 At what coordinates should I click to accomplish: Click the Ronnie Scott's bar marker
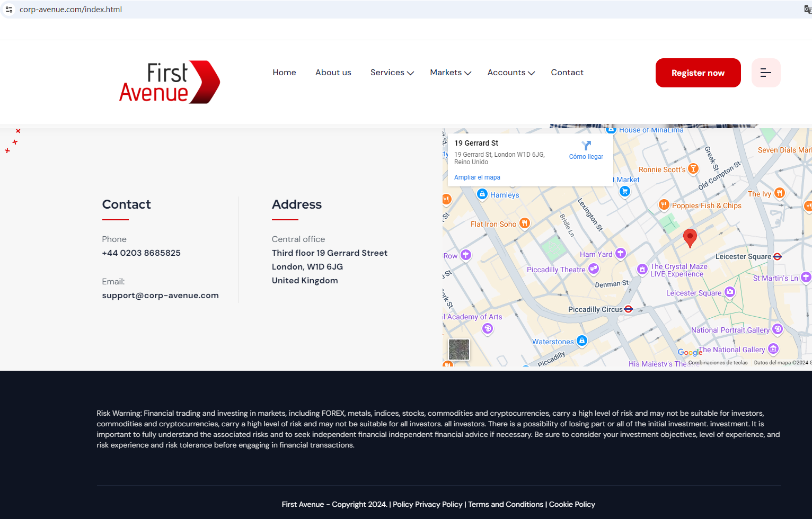coord(693,169)
